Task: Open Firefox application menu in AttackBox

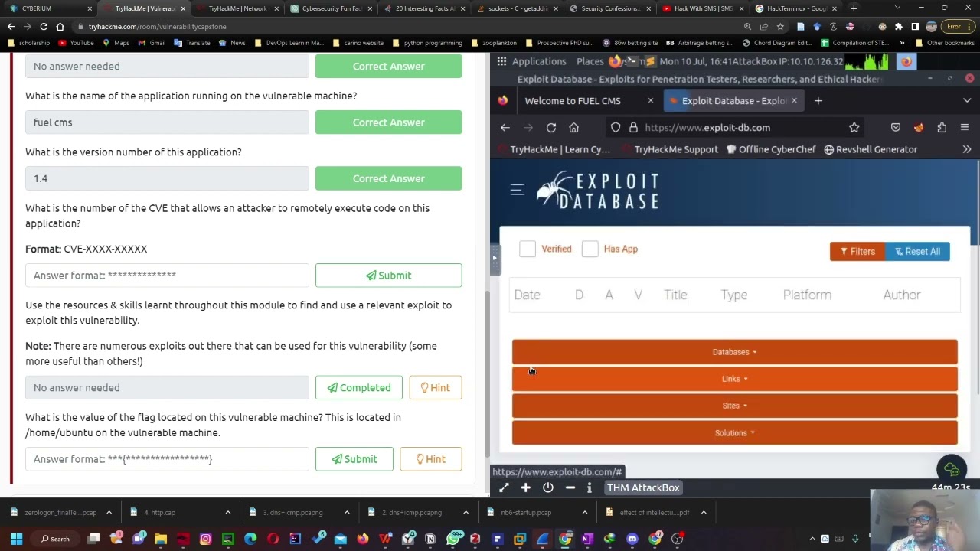Action: coord(965,128)
